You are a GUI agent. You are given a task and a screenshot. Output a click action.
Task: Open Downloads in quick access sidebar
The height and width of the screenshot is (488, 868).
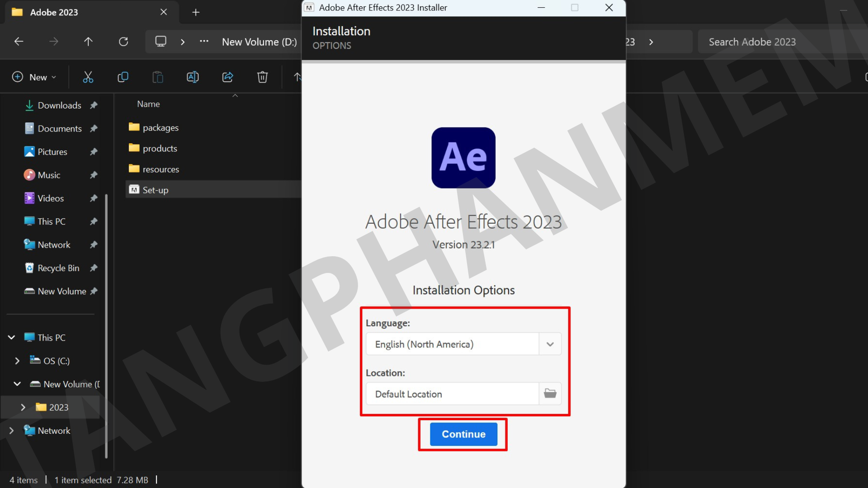click(59, 105)
